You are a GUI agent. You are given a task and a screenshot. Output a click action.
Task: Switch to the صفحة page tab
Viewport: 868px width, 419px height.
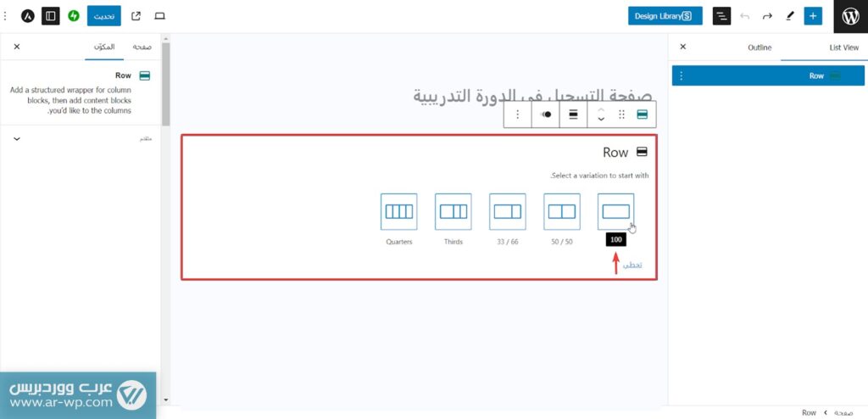(x=142, y=47)
